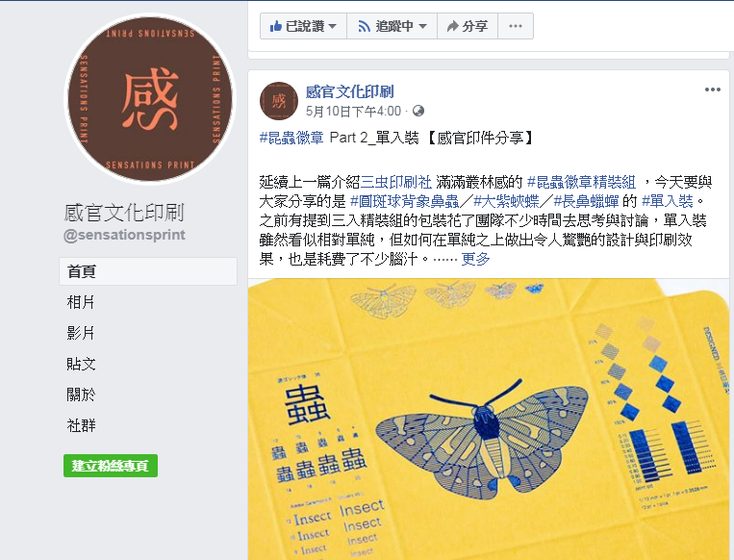Click the share arrow icon 分享
734x560 pixels.
[x=452, y=26]
